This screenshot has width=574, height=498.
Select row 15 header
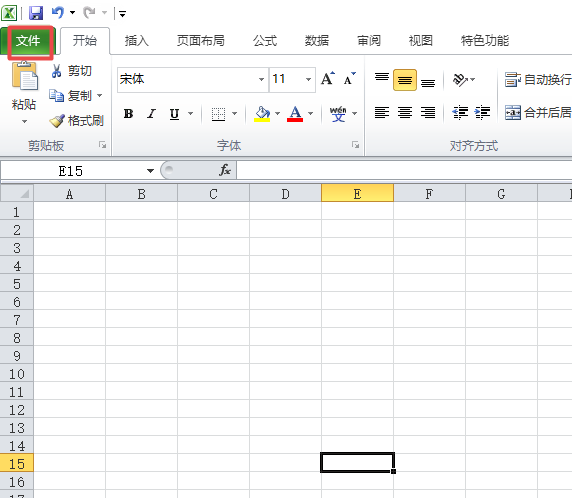[x=17, y=463]
